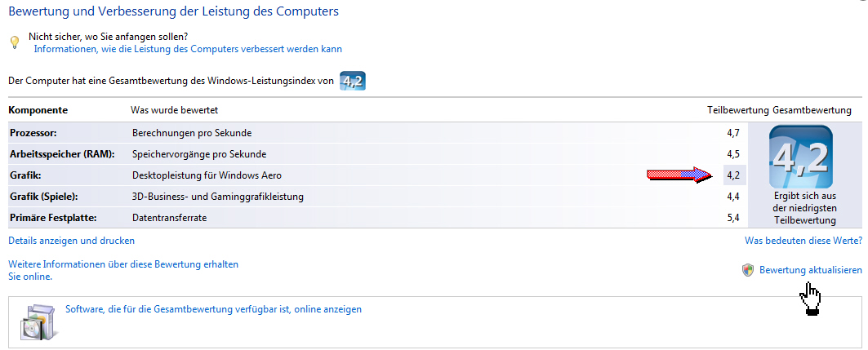Click the lightbulb tip icon
The width and height of the screenshot is (868, 350).
[15, 42]
